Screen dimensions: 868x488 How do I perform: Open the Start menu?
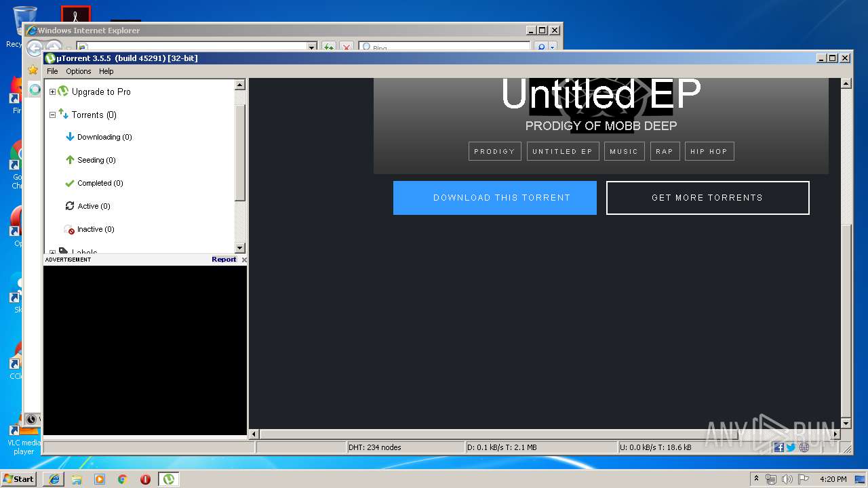tap(19, 479)
